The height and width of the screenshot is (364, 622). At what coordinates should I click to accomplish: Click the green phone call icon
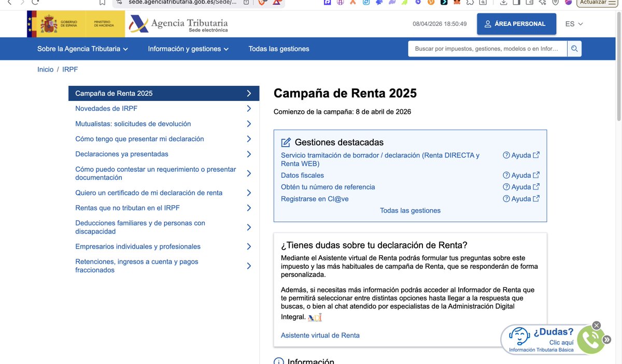[x=590, y=340]
